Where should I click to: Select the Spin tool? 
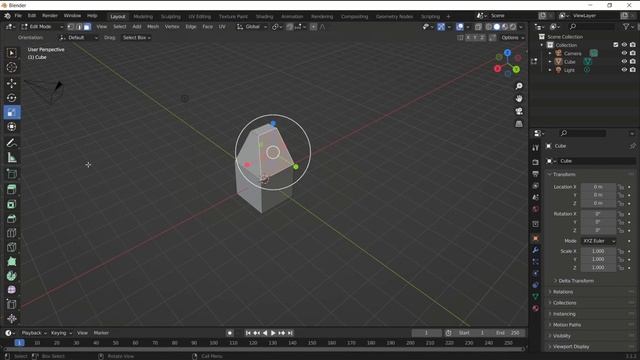tap(11, 276)
